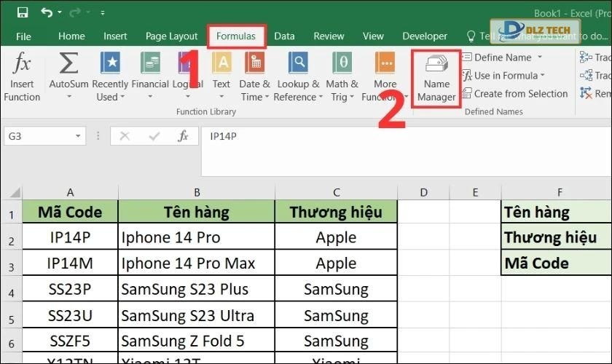Image resolution: width=612 pixels, height=364 pixels.
Task: Click the Save icon in title bar
Action: point(22,12)
